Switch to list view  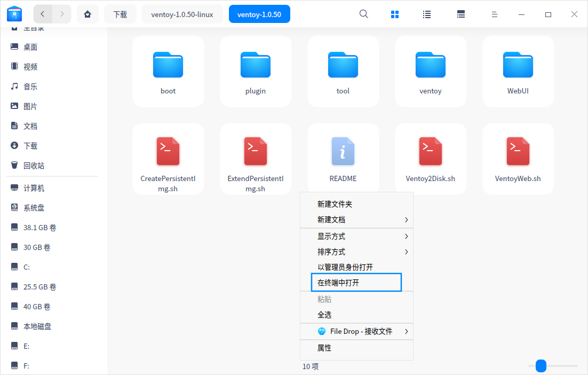point(427,14)
